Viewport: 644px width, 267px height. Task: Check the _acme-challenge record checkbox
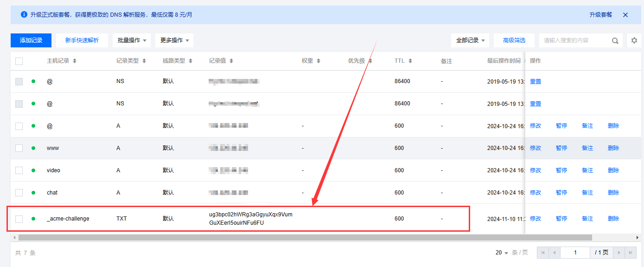(19, 219)
